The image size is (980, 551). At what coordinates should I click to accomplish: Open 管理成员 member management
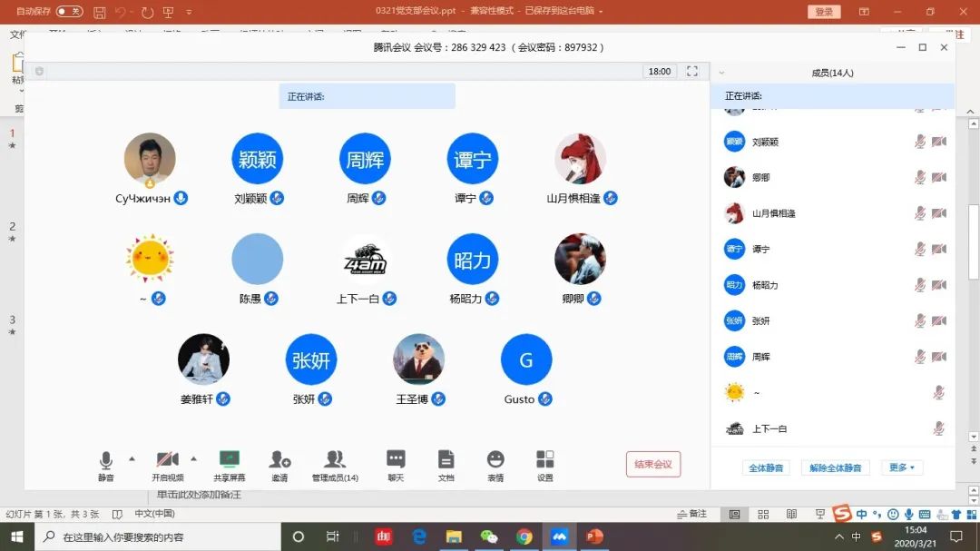[x=335, y=460]
